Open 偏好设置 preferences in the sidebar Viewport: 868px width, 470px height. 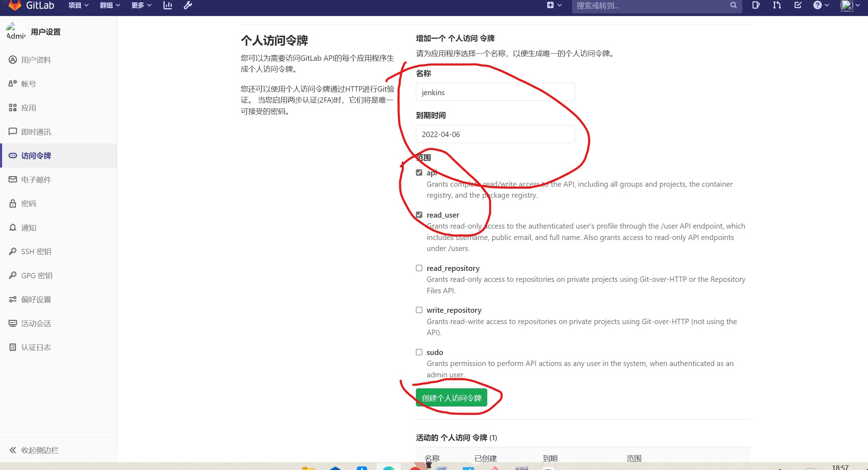36,300
